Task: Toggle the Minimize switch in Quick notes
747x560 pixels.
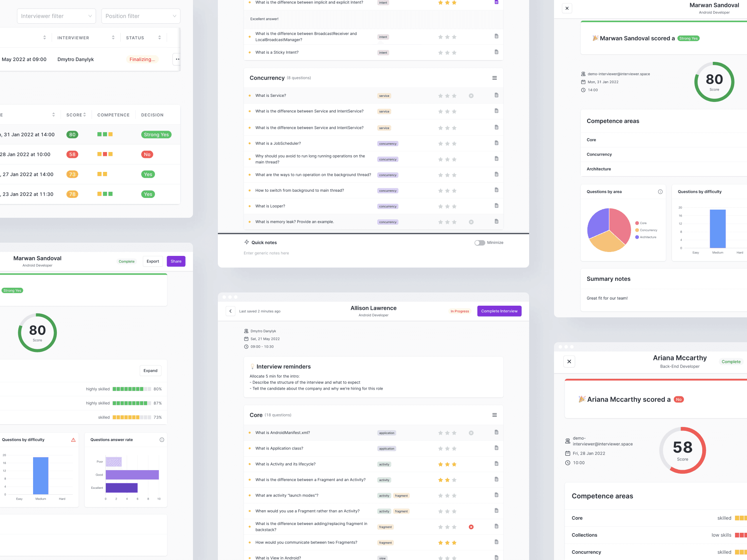Action: [x=479, y=243]
